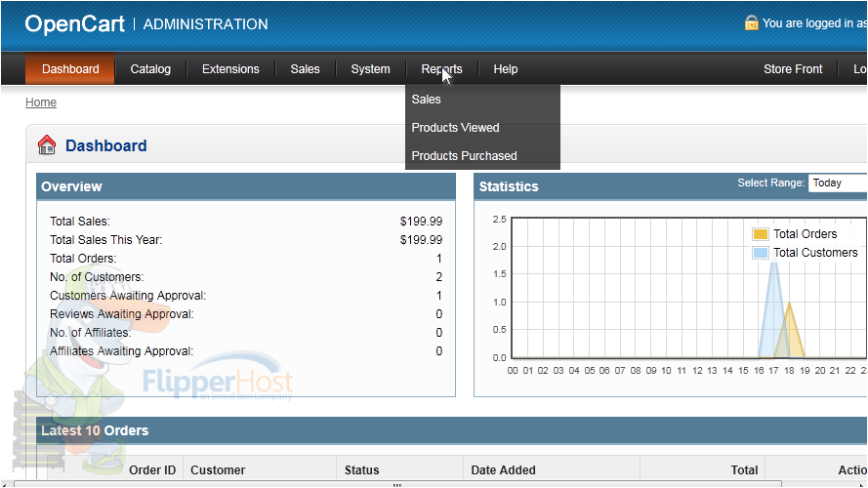Click the Customer column header

(218, 470)
